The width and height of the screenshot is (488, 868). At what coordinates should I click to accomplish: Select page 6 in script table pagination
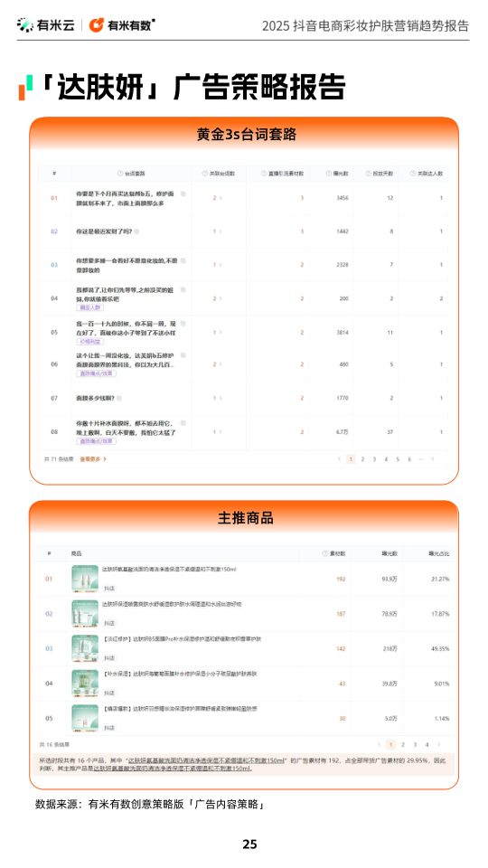tap(409, 459)
